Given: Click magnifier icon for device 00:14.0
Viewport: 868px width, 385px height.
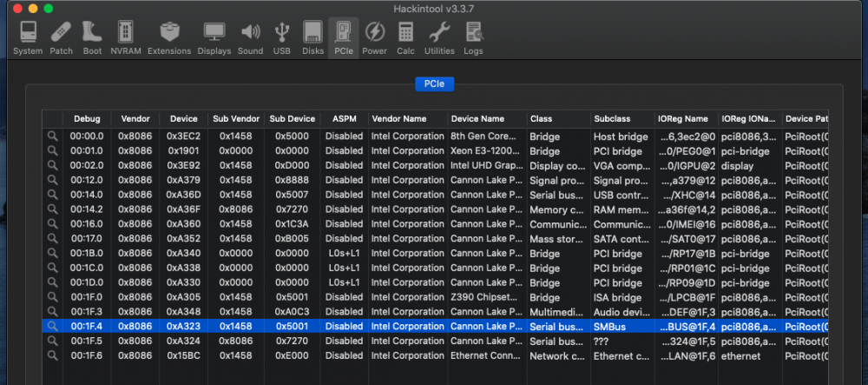Looking at the screenshot, I should pos(52,195).
